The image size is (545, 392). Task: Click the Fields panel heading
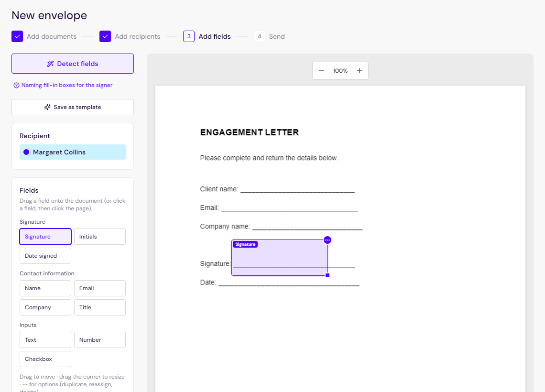pyautogui.click(x=29, y=190)
